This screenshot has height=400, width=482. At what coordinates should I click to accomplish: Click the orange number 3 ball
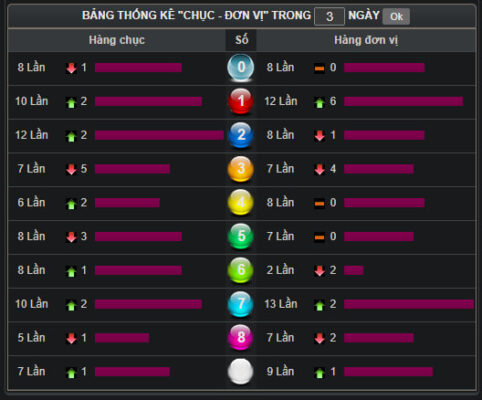pyautogui.click(x=241, y=169)
